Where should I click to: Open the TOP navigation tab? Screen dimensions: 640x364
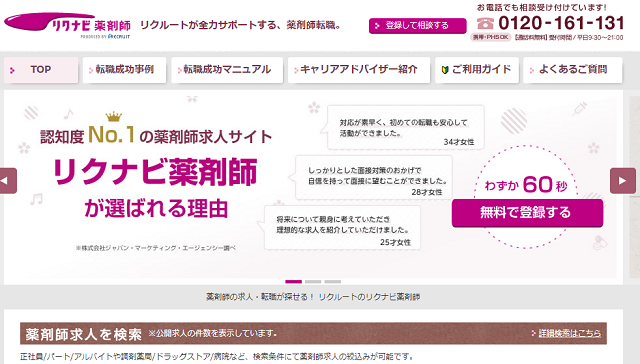(x=41, y=70)
